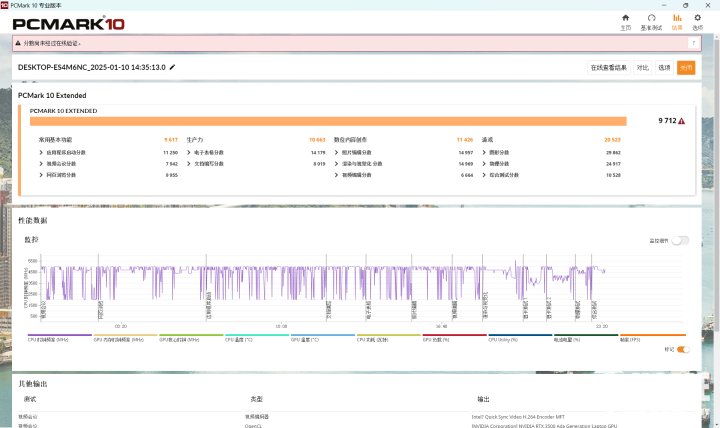This screenshot has width=720, height=428.
Task: Open the 结果 results chart icon
Action: [x=677, y=20]
